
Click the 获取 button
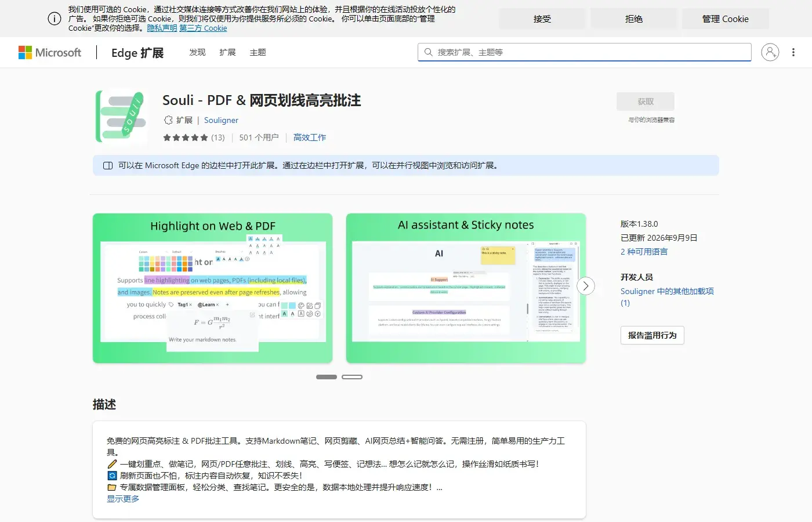coord(646,101)
